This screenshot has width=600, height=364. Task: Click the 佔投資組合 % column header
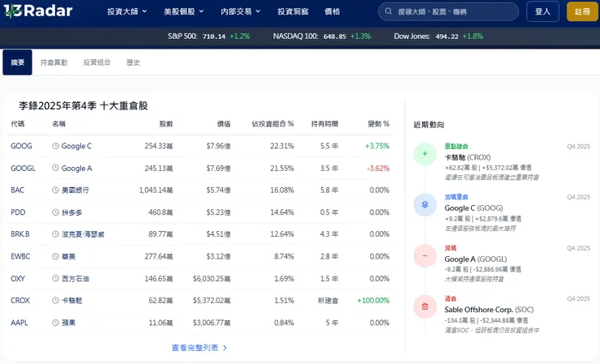click(x=272, y=123)
